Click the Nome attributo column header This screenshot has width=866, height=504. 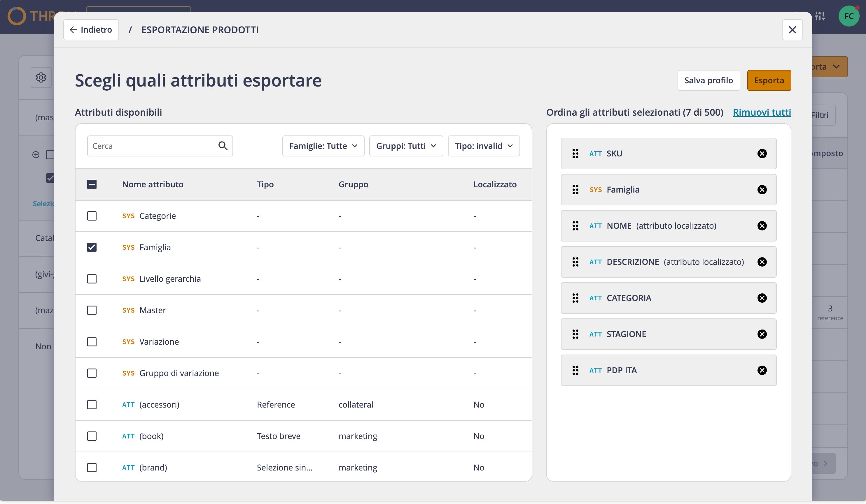click(153, 184)
